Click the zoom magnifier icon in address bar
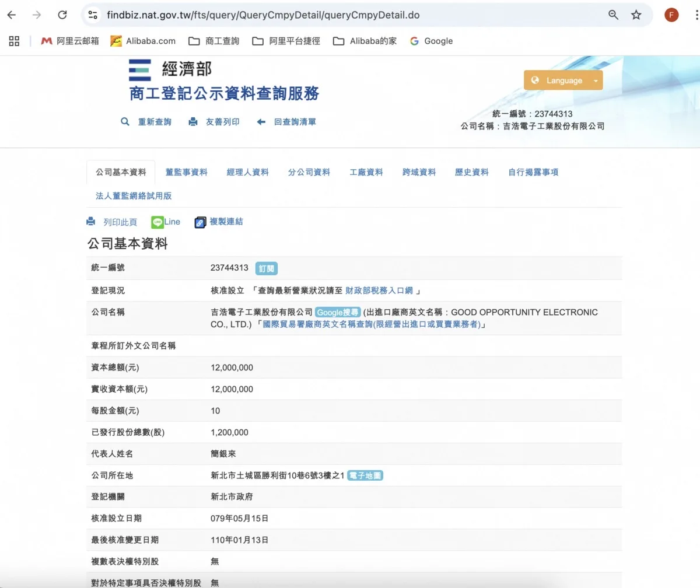Screen dimensions: 700x588 pyautogui.click(x=613, y=15)
